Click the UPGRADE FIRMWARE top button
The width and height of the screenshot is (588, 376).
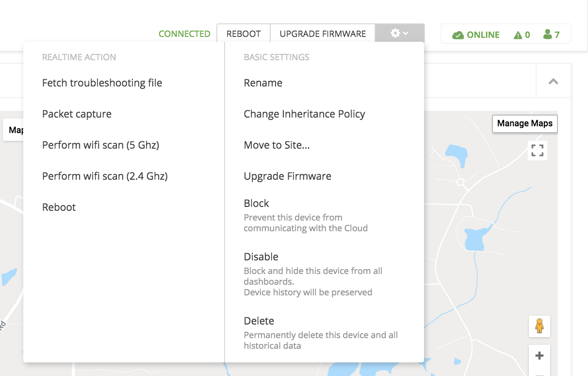point(323,34)
